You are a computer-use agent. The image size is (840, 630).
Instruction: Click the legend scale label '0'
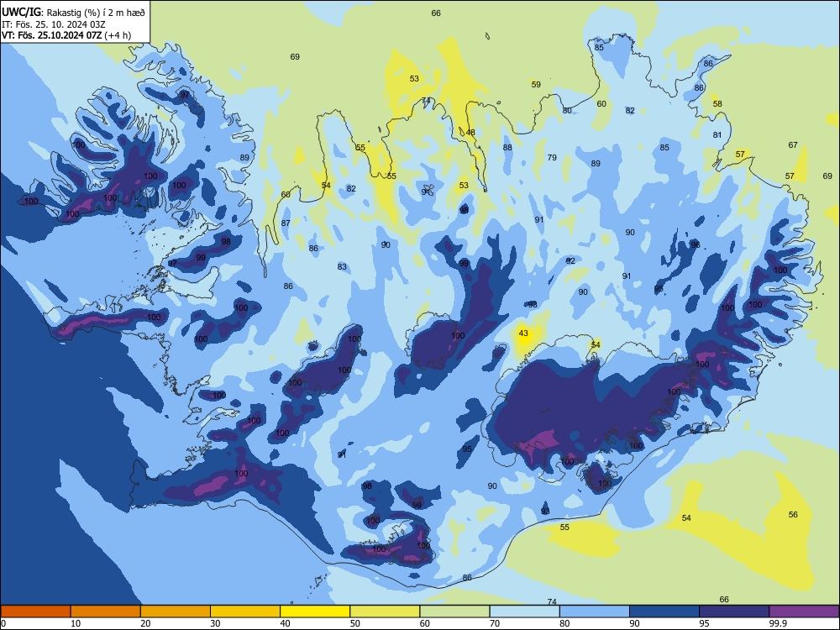pyautogui.click(x=3, y=623)
